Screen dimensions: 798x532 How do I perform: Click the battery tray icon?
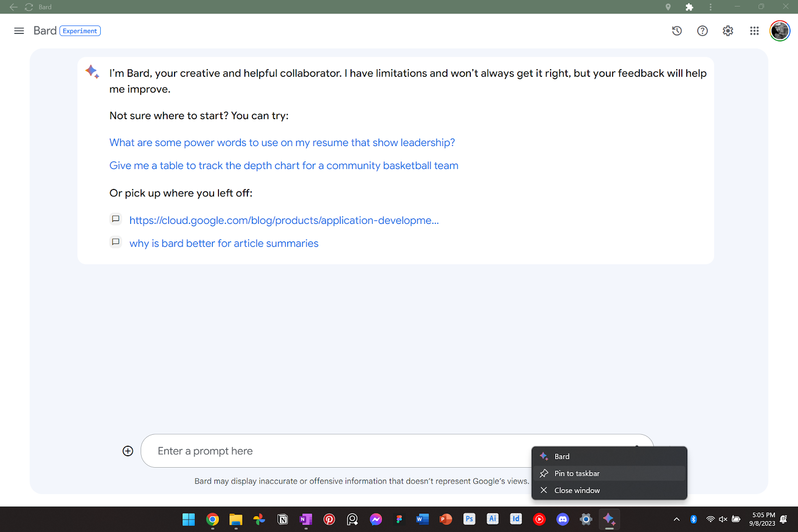click(x=736, y=519)
